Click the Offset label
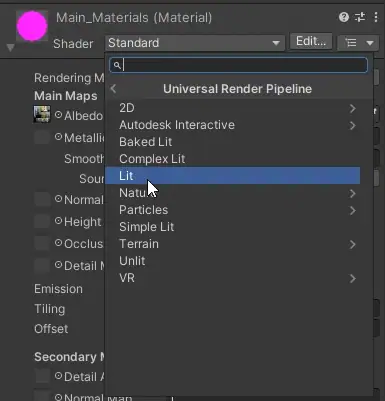This screenshot has width=385, height=401. point(51,329)
